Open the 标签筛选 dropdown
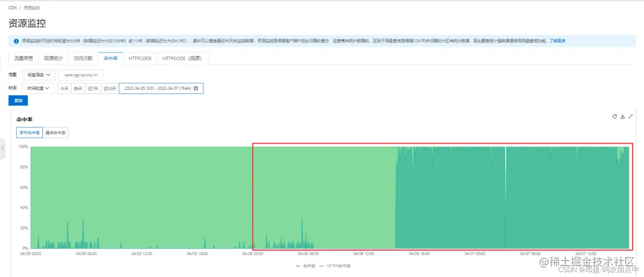 point(39,75)
